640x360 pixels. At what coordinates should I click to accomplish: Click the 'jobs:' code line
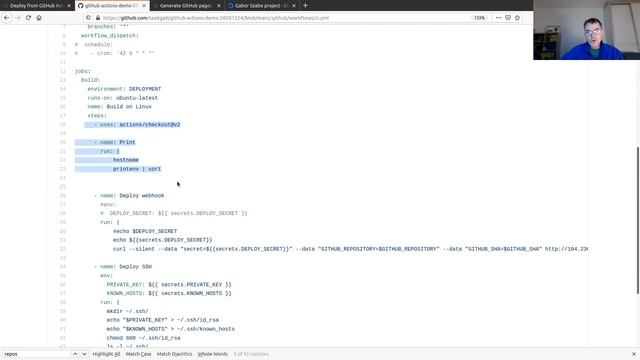click(83, 71)
